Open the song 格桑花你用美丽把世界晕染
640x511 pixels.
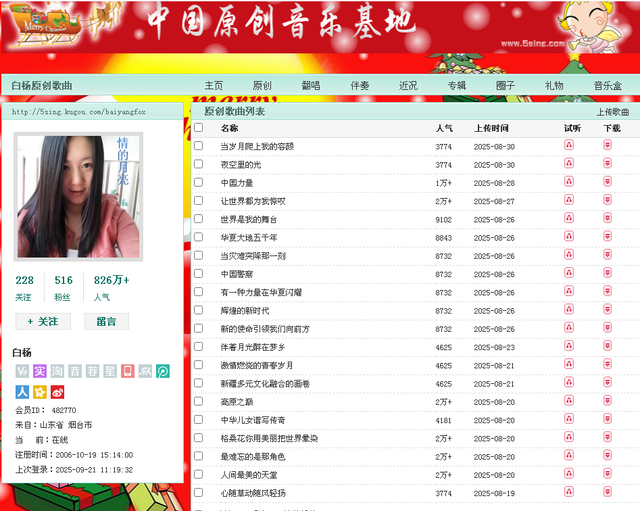pos(269,438)
